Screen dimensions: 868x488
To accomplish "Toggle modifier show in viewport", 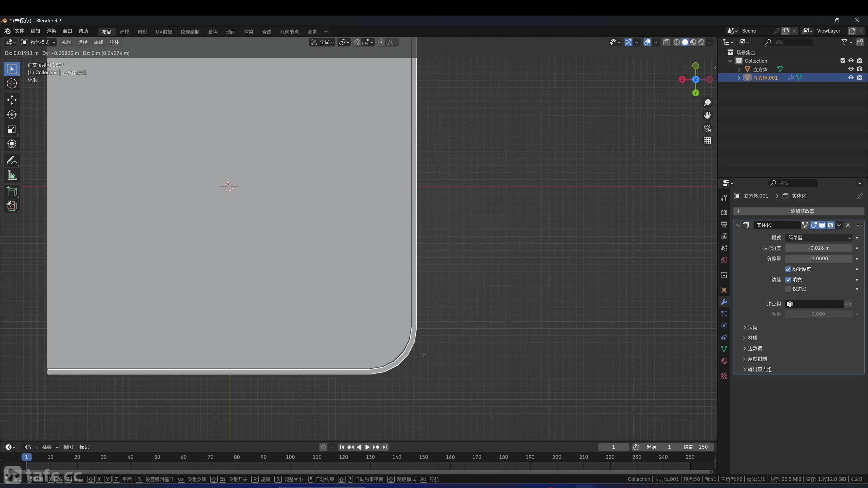I will point(822,225).
